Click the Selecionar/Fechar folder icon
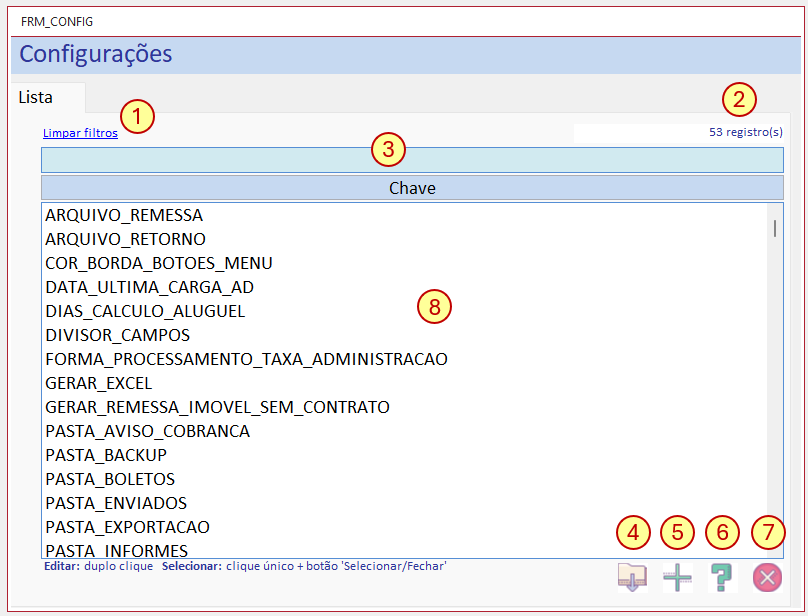808x616 pixels. pyautogui.click(x=632, y=577)
